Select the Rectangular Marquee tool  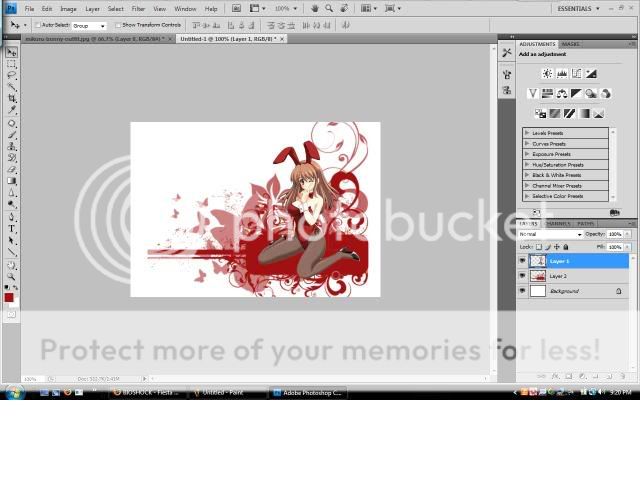point(11,64)
